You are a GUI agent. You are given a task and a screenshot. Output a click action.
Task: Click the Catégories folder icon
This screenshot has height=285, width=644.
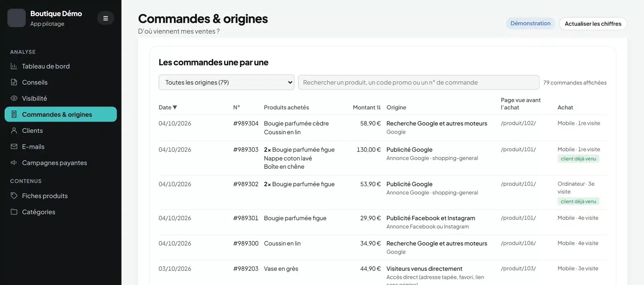14,212
